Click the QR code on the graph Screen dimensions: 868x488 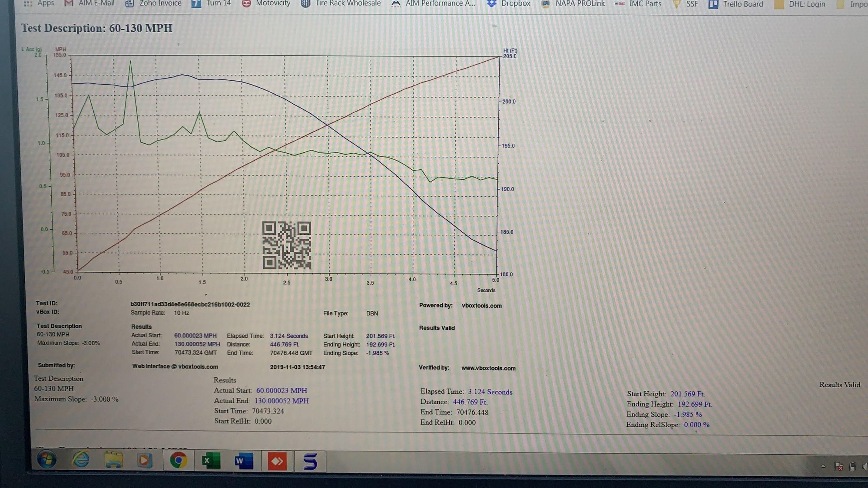(287, 245)
